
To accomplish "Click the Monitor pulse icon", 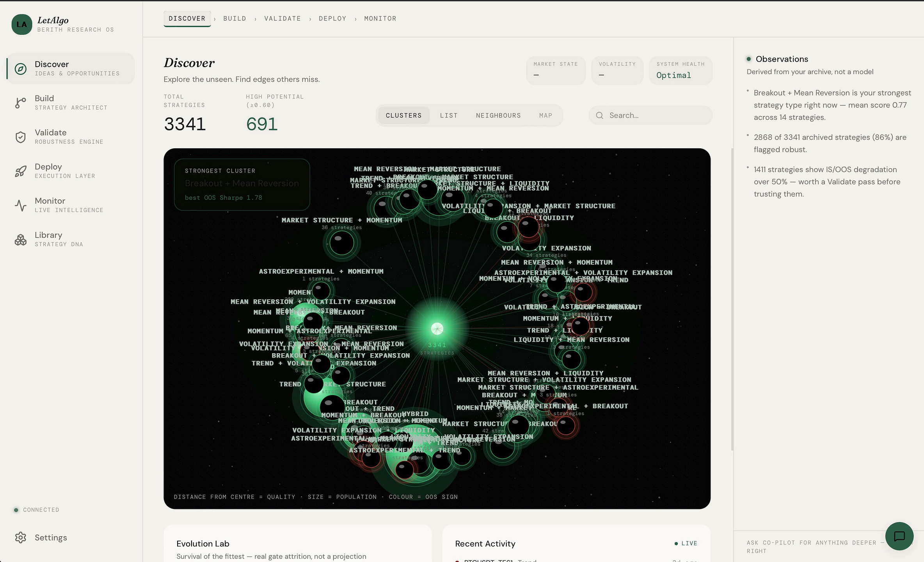I will (21, 205).
